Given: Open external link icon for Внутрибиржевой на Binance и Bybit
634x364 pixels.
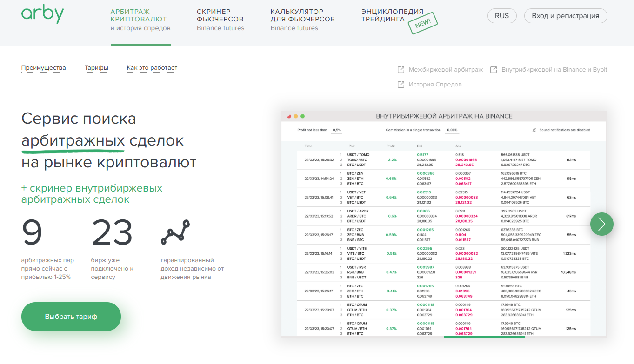Looking at the screenshot, I should 494,70.
